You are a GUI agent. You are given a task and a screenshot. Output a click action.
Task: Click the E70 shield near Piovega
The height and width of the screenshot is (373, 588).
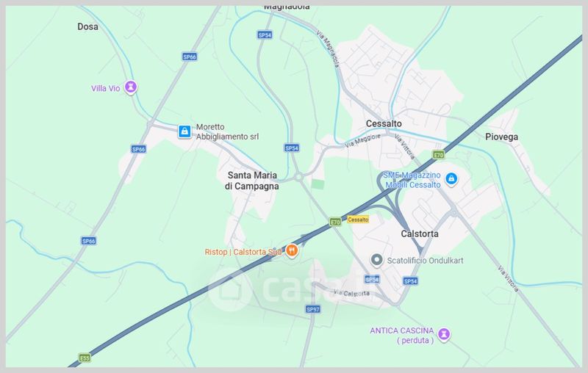click(438, 155)
